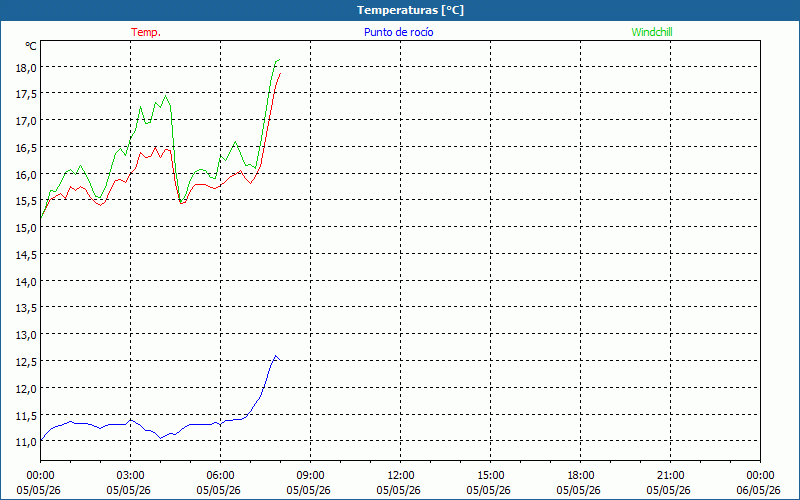Screen dimensions: 800x500
Task: Click the blue dew point line's final peak
Action: tap(276, 356)
